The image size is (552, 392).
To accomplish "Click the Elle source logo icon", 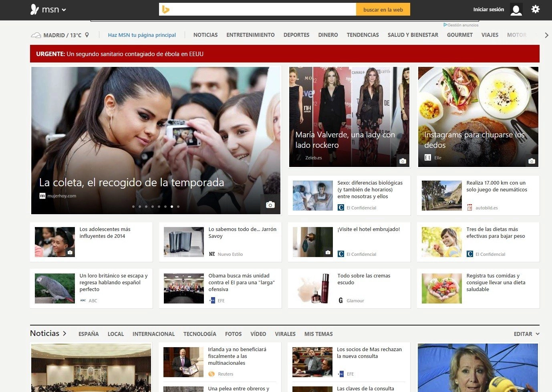I will coord(428,158).
